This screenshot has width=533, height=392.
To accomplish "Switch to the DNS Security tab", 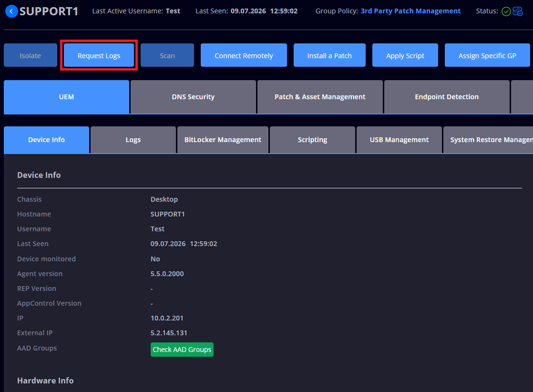I will (x=193, y=97).
